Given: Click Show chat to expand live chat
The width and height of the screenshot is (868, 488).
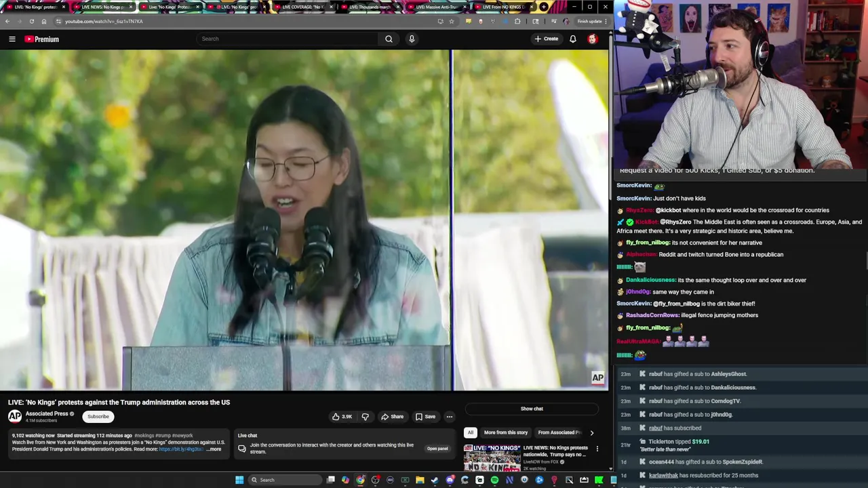Looking at the screenshot, I should [532, 409].
